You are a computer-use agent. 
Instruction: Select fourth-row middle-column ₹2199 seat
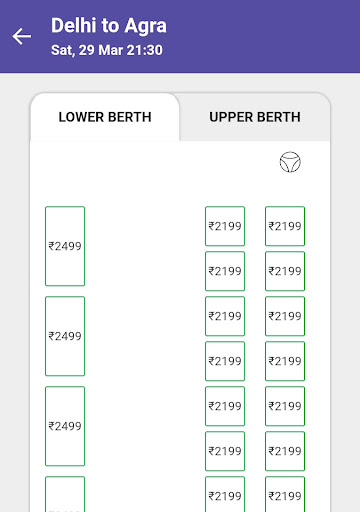225,361
